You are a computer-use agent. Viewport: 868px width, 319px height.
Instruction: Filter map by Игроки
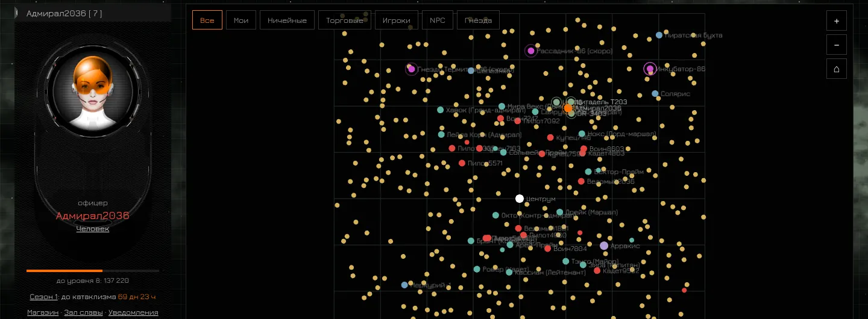pos(397,20)
